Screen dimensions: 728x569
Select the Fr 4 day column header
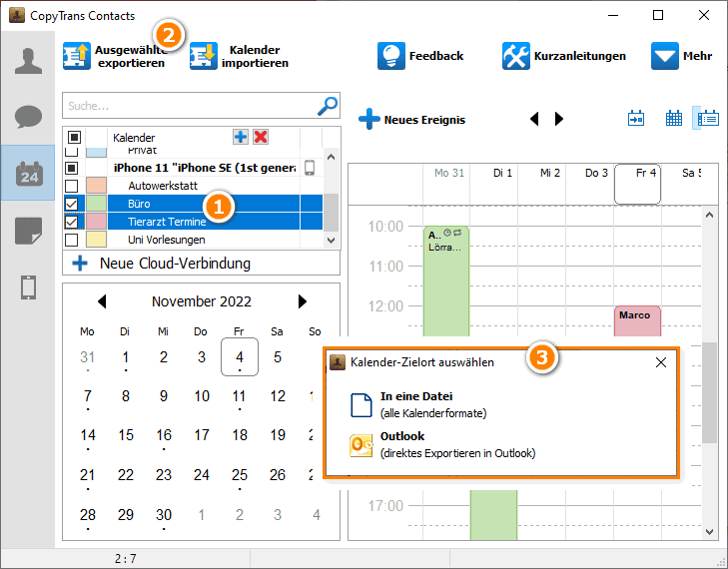pyautogui.click(x=637, y=184)
